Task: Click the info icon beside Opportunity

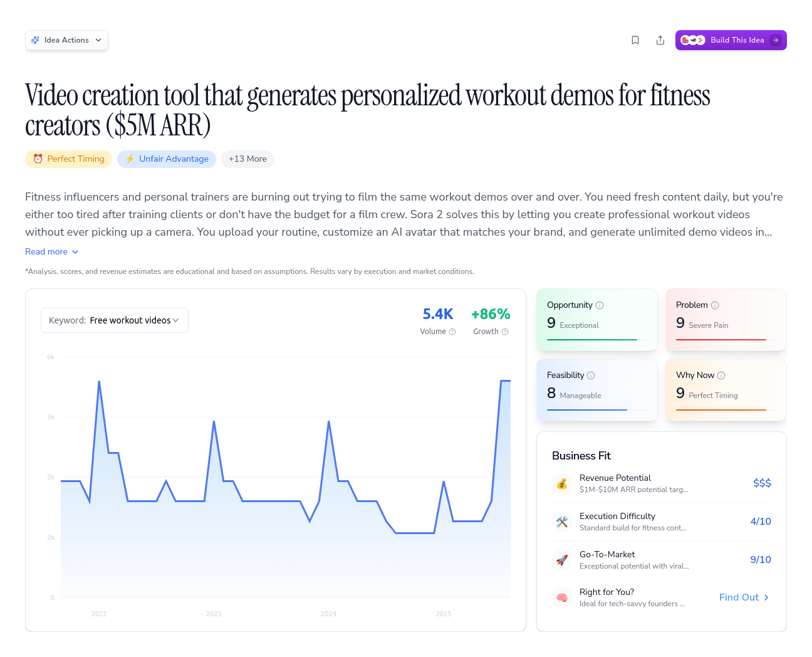Action: coord(600,305)
